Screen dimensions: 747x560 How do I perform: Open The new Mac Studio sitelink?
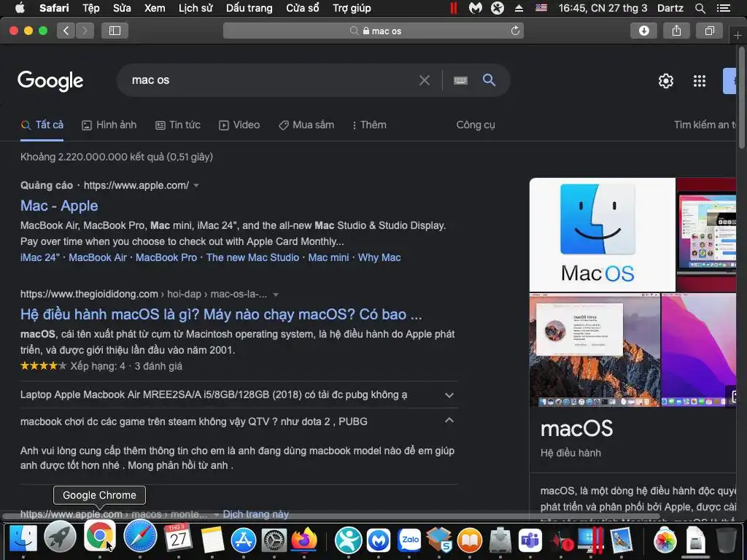point(252,257)
